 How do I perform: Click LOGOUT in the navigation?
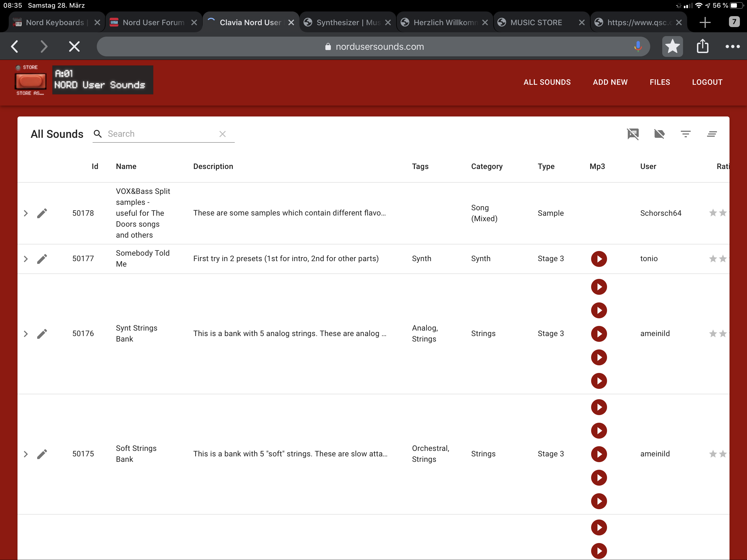pyautogui.click(x=707, y=82)
